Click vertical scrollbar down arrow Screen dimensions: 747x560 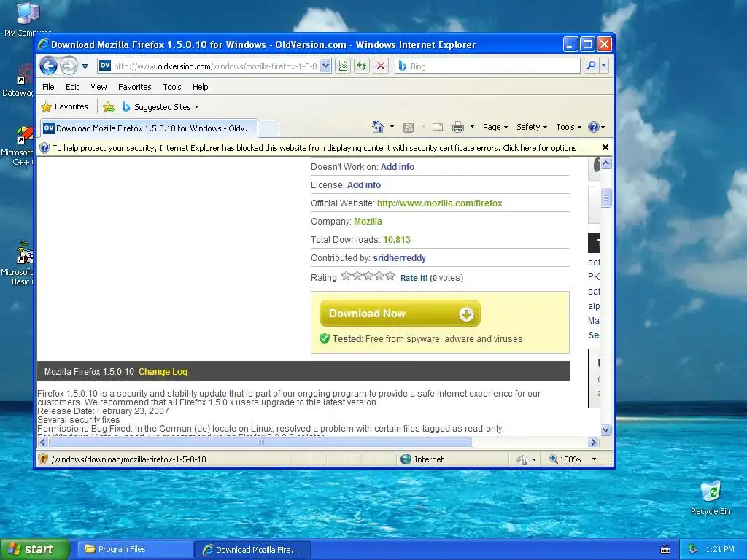605,430
